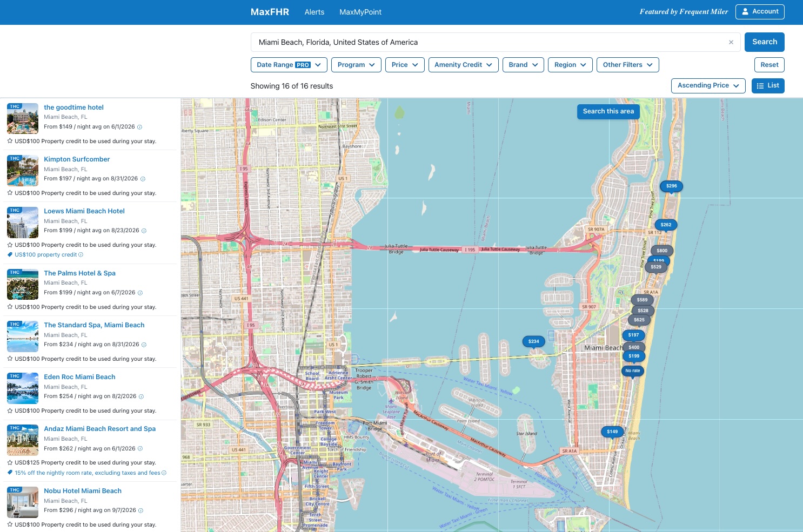Expand the Amenity Credit filter

[463, 65]
